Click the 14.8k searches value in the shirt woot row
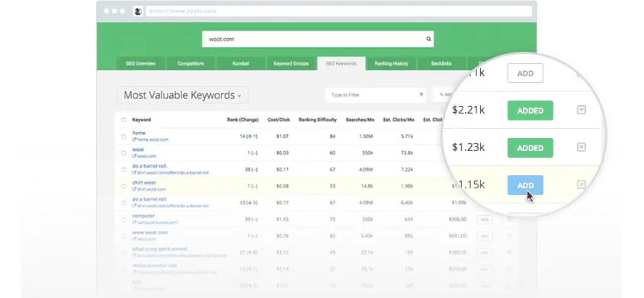Screen dimensions: 644x298 click(367, 186)
